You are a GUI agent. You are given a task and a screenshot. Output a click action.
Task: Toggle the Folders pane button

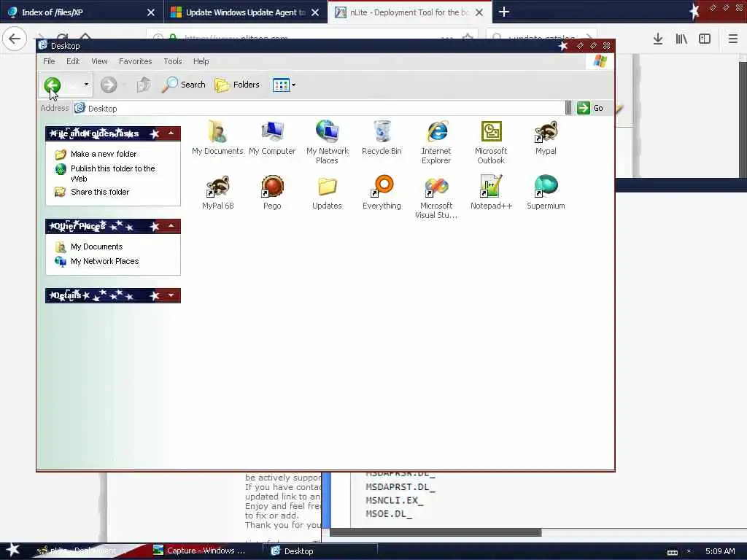tap(237, 85)
